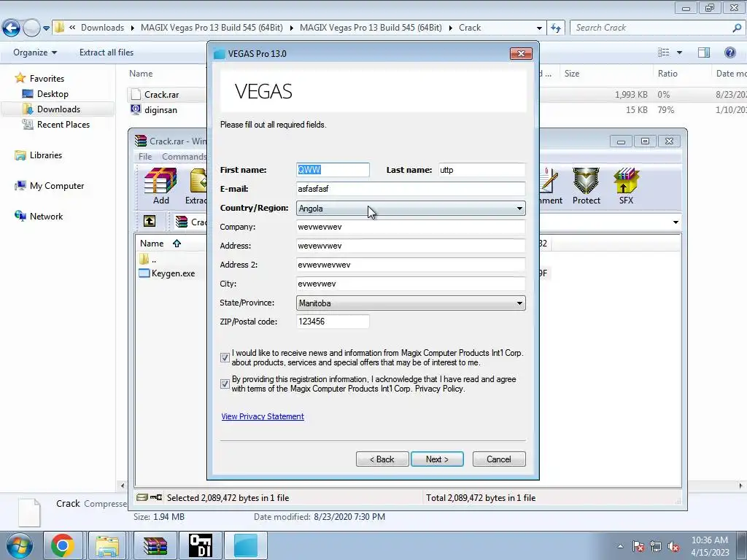Click the Last name field
The height and width of the screenshot is (560, 747).
[x=481, y=169]
